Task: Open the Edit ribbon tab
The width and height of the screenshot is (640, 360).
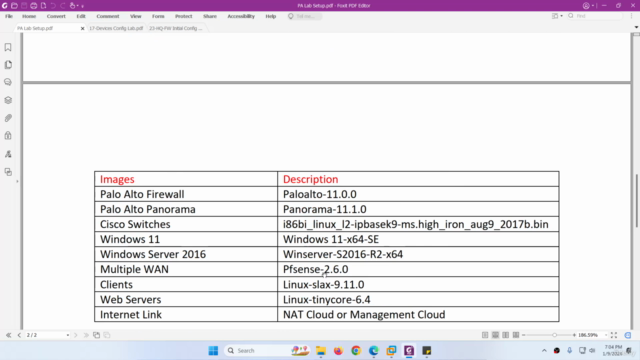Action: tap(81, 16)
